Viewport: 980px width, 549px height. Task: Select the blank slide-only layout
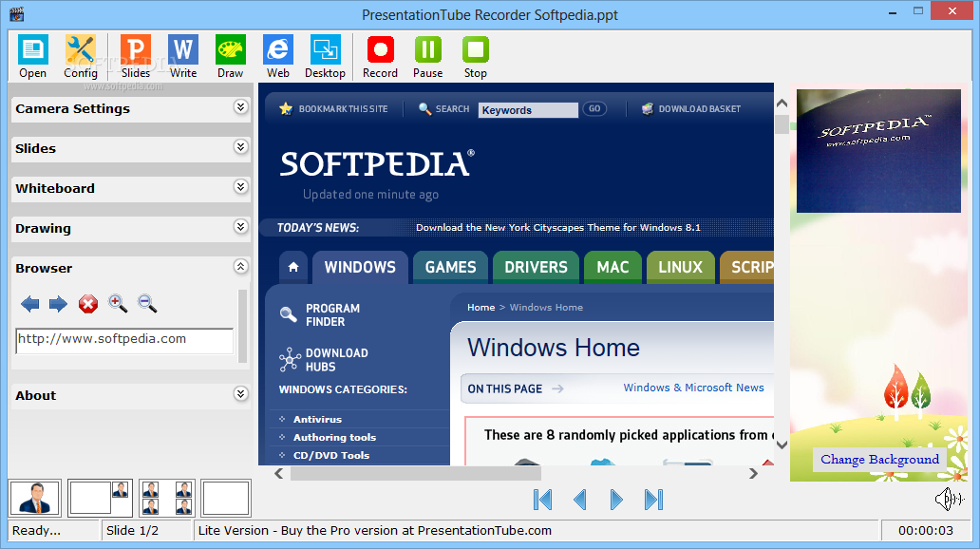226,499
